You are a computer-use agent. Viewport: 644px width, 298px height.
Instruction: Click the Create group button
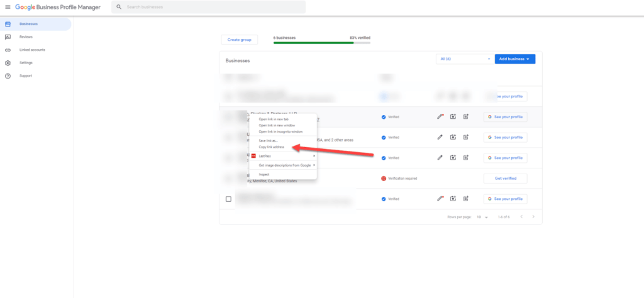pos(239,40)
